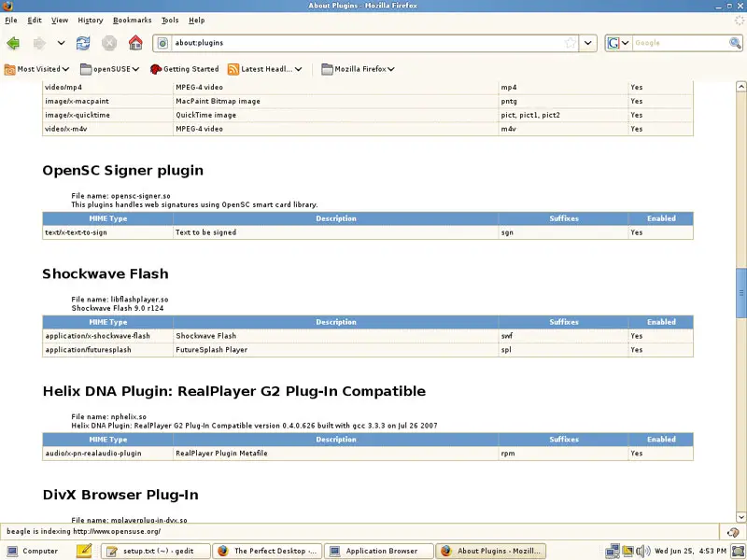
Task: Expand the Mozilla Firefox bookmarks folder
Action: point(358,69)
